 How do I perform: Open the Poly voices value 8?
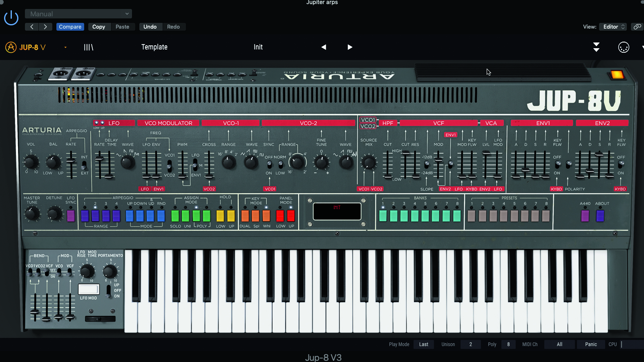coord(508,344)
